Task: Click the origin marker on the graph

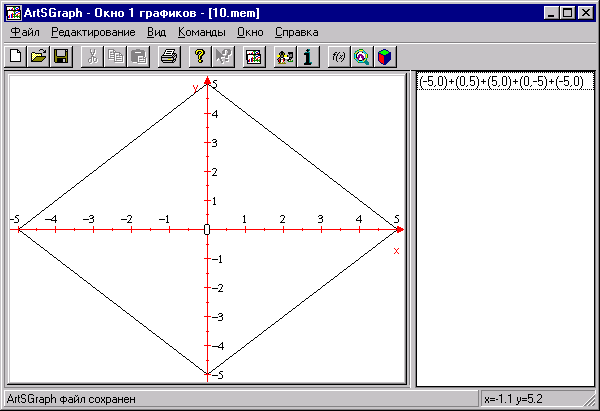Action: pos(207,230)
